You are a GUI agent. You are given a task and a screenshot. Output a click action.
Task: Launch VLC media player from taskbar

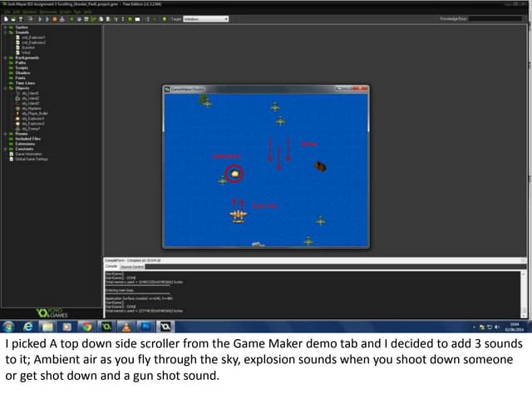[x=125, y=327]
